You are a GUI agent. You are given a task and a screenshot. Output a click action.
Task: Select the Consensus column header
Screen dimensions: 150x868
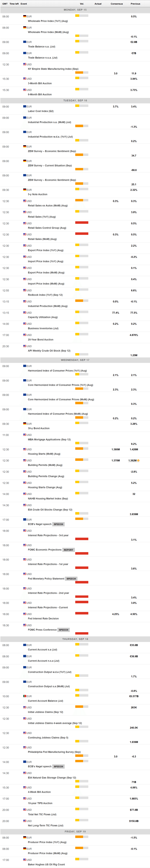pos(117,4)
